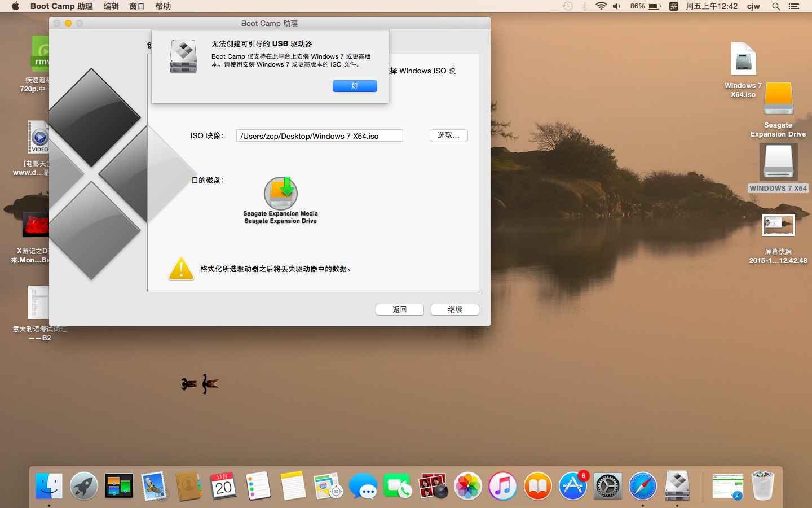Open the 编辑 menu
Screen dimensions: 812x508
111,6
